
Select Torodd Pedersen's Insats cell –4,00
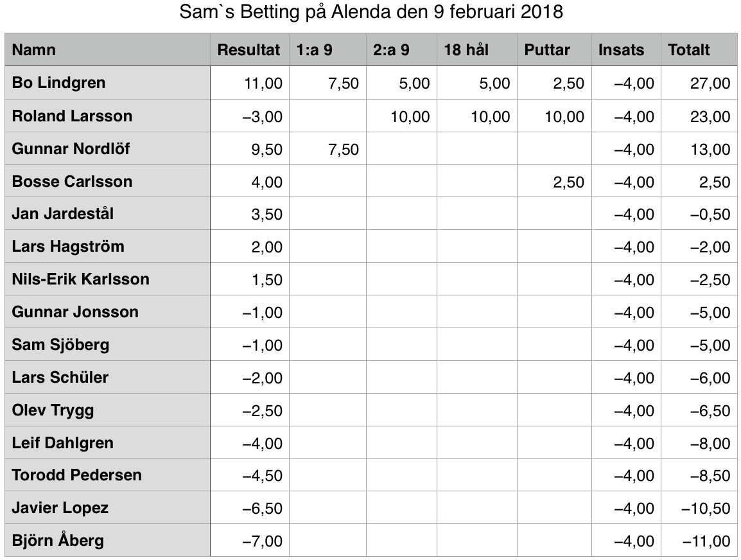point(626,475)
